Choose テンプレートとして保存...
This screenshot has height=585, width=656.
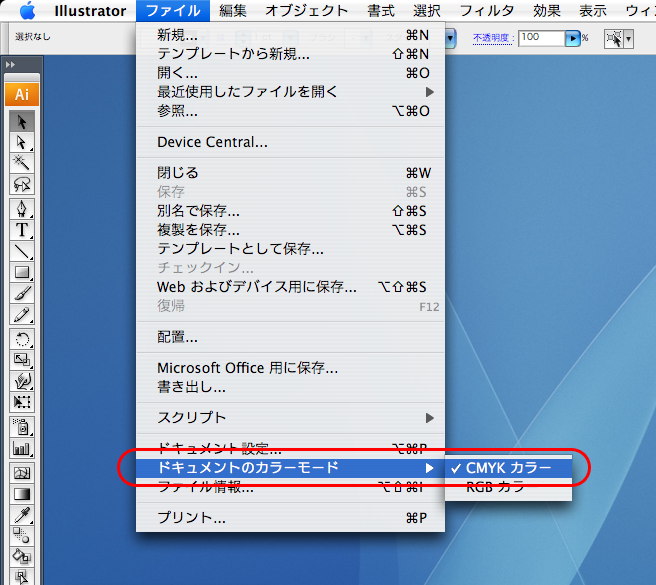click(290, 249)
